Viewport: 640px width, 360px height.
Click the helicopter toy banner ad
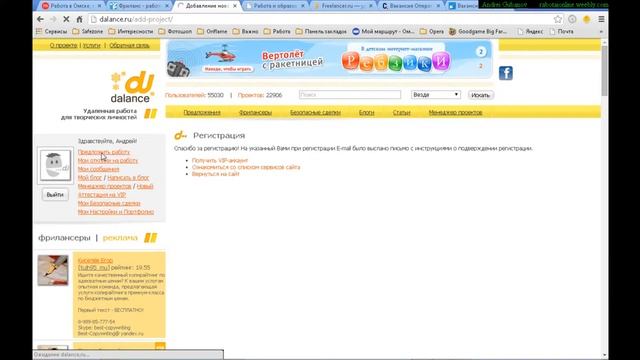pyautogui.click(x=329, y=59)
